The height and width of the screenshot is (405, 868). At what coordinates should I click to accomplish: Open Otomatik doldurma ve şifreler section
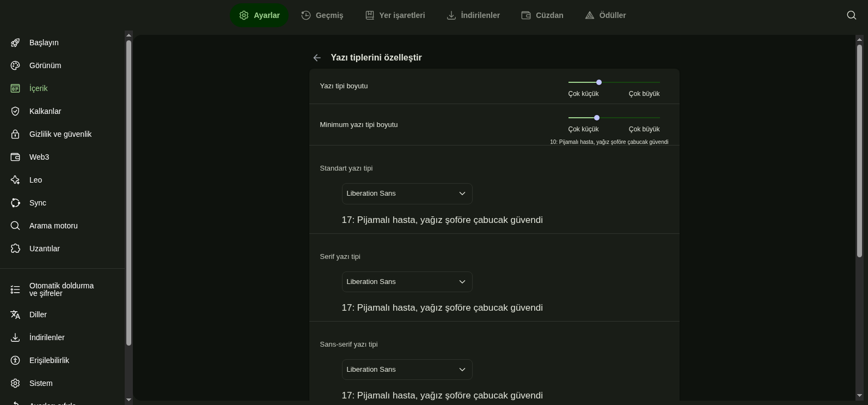[x=61, y=289]
